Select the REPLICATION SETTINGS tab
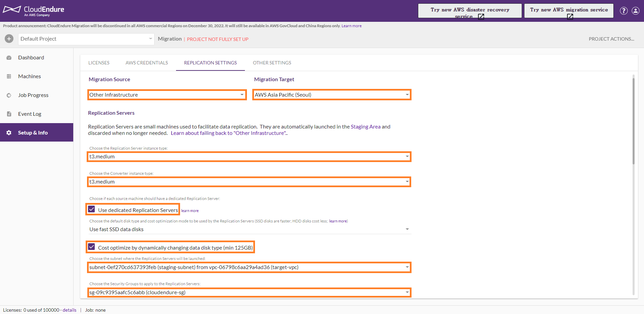 point(210,63)
